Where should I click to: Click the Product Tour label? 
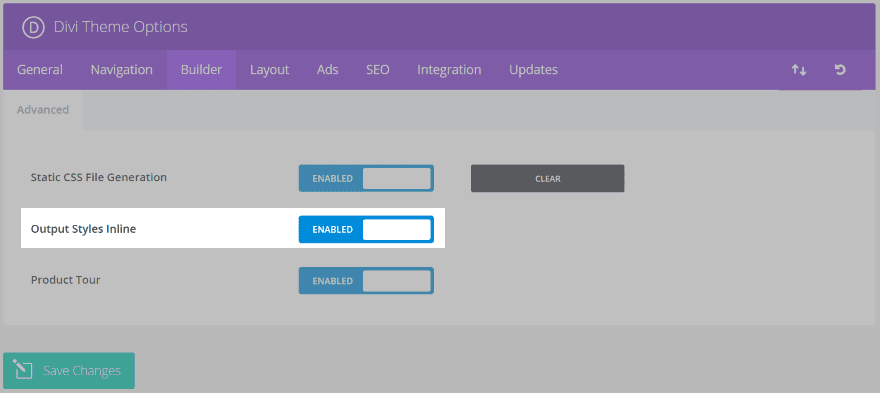[x=66, y=280]
